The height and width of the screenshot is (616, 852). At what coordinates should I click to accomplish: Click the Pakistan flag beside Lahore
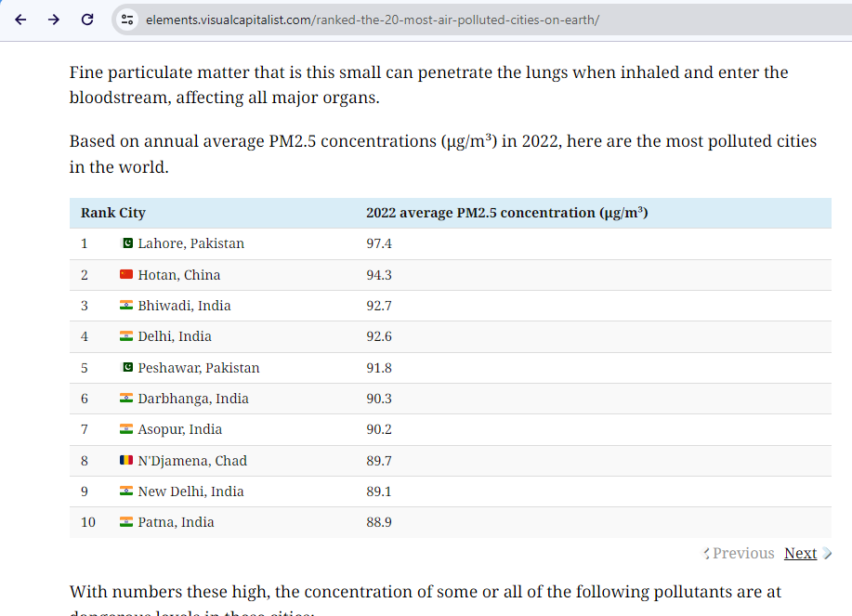point(126,242)
